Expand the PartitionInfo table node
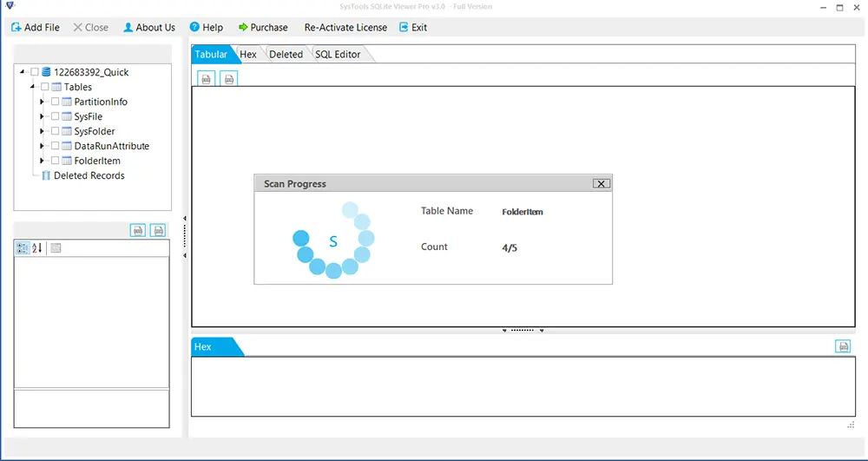This screenshot has height=461, width=868. click(x=42, y=102)
